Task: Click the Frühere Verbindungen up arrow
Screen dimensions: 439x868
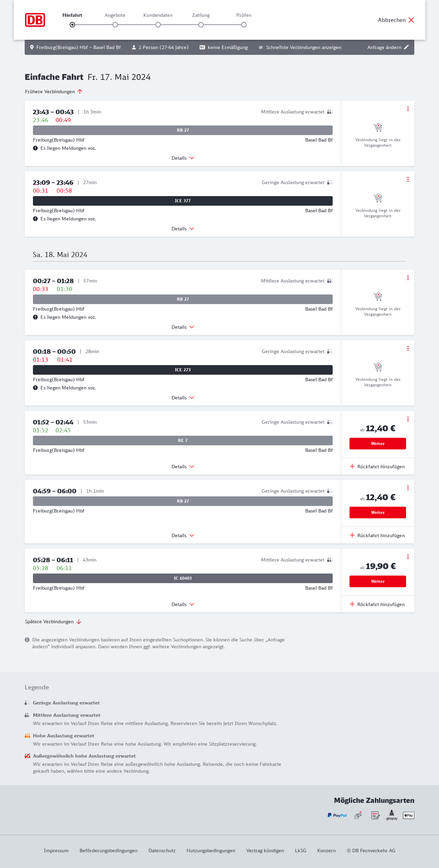Action: click(80, 92)
